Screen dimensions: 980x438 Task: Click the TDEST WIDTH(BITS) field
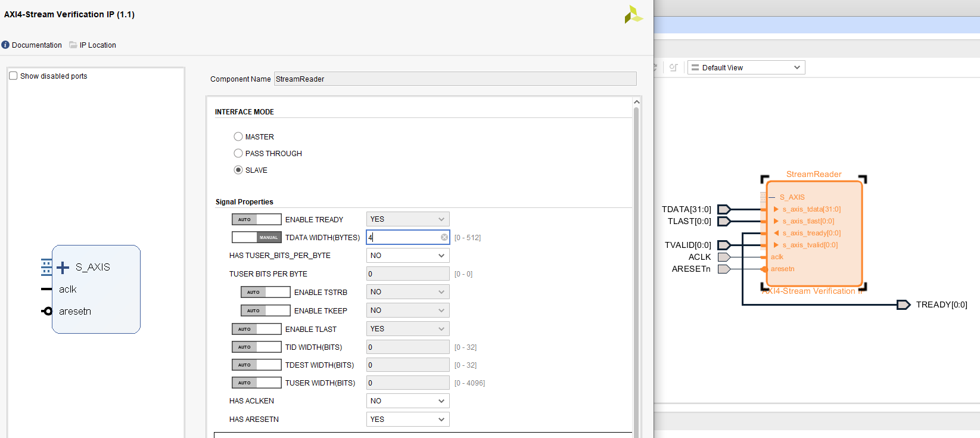tap(407, 365)
